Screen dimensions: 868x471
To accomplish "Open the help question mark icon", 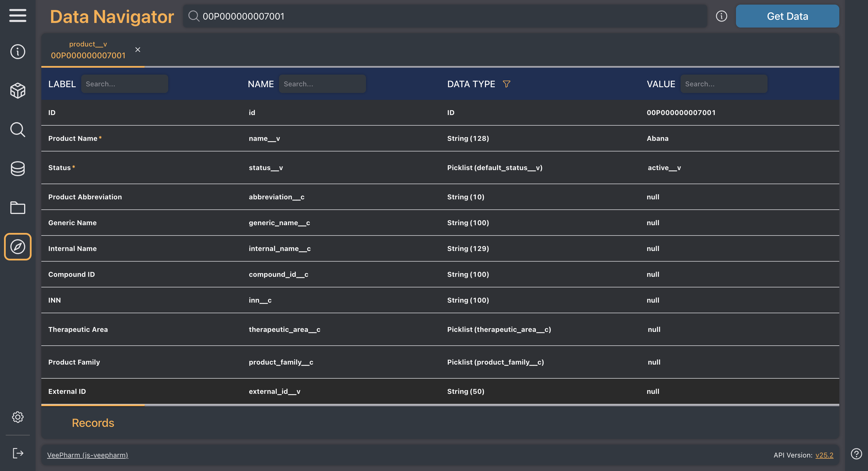I will (x=856, y=454).
